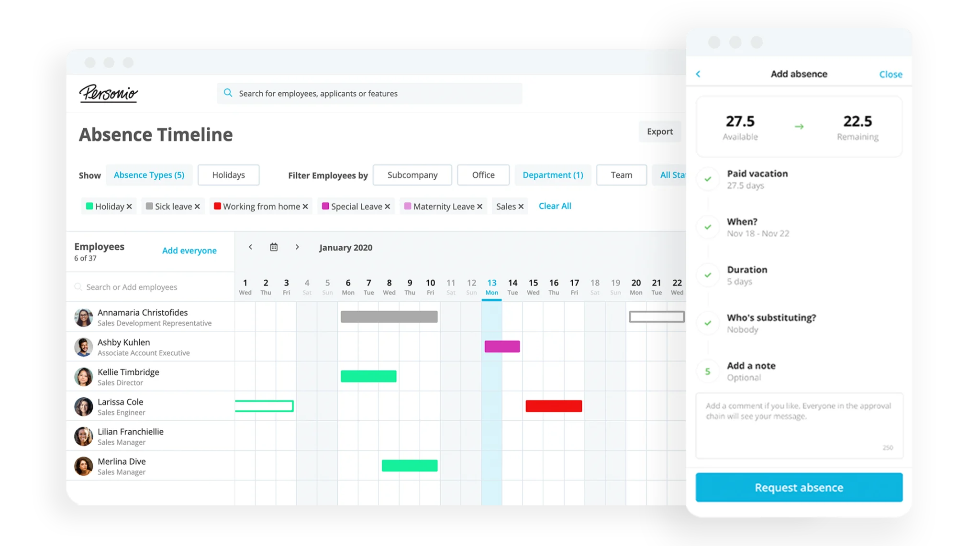Click the Request absence button

[x=799, y=488]
